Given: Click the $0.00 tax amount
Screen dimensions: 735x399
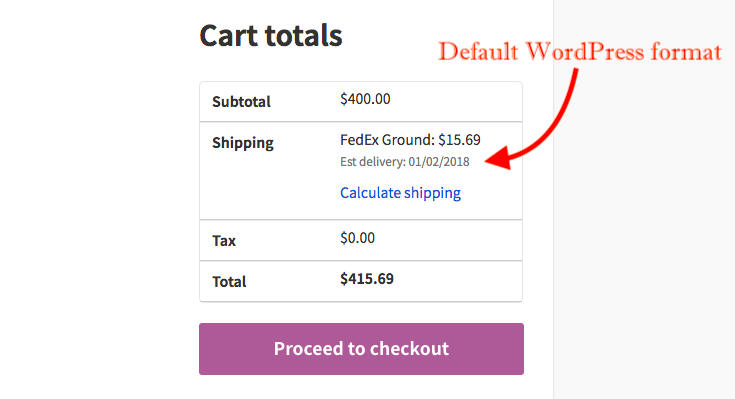Looking at the screenshot, I should click(357, 238).
